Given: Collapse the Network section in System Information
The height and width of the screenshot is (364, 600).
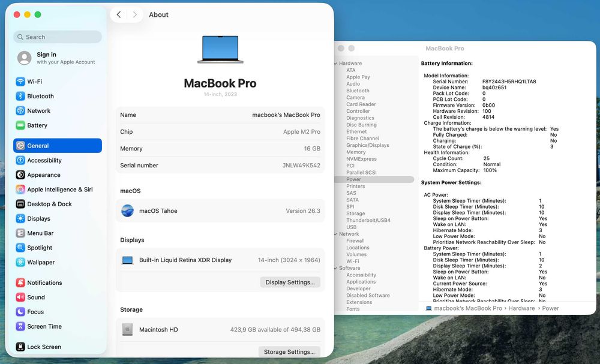Looking at the screenshot, I should (335, 234).
